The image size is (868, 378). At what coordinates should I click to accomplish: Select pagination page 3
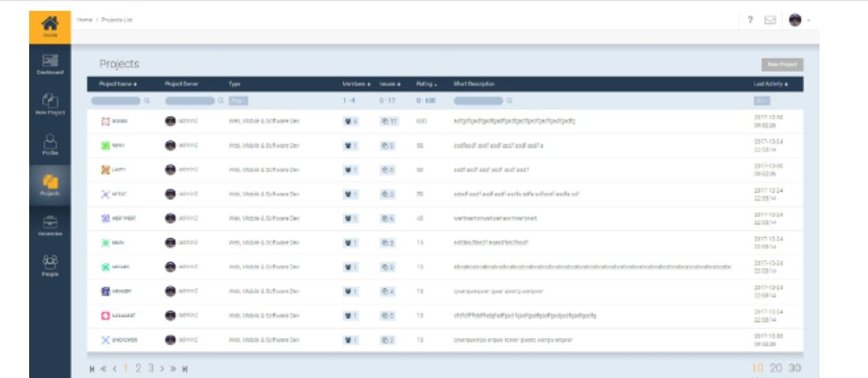[x=151, y=368]
